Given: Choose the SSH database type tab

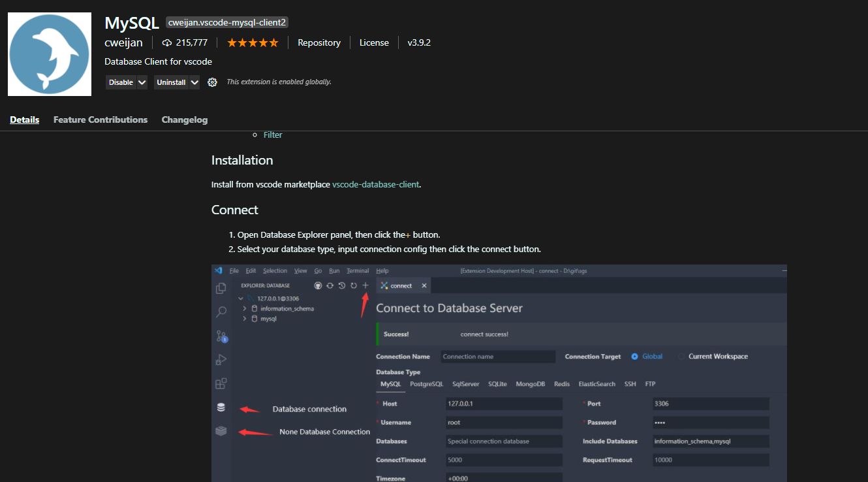Looking at the screenshot, I should pyautogui.click(x=630, y=384).
